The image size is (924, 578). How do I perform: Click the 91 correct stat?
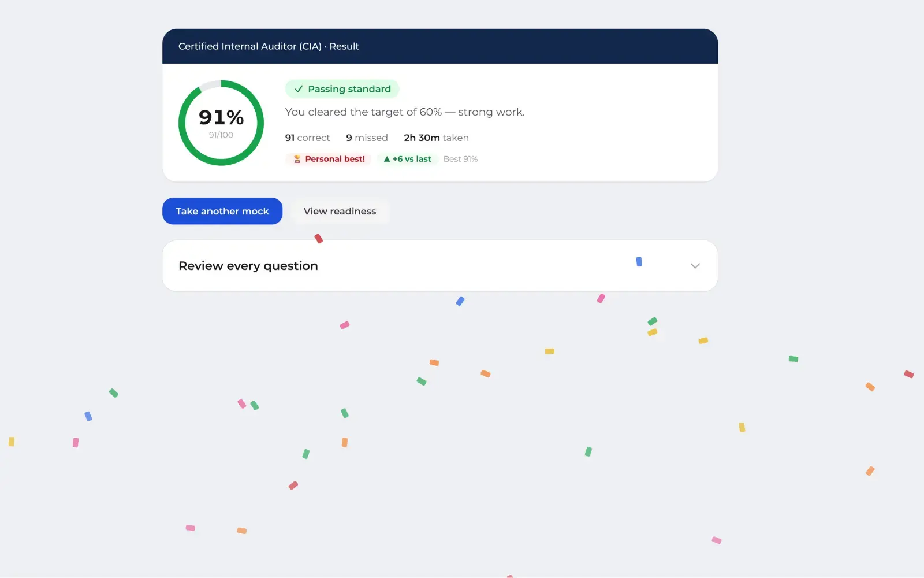[307, 138]
